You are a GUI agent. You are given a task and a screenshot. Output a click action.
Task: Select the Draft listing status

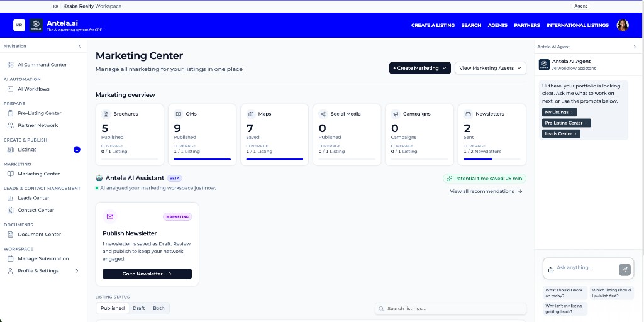click(139, 308)
